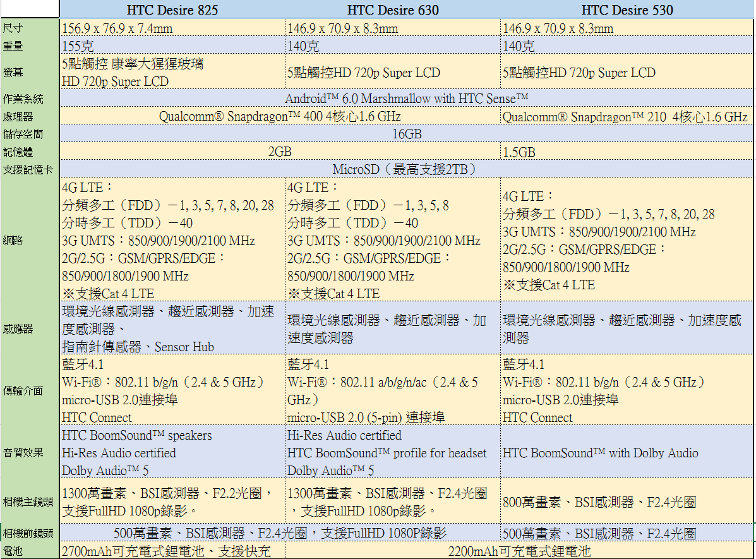Select the 重量 row label
This screenshot has width=756, height=559.
coord(30,46)
